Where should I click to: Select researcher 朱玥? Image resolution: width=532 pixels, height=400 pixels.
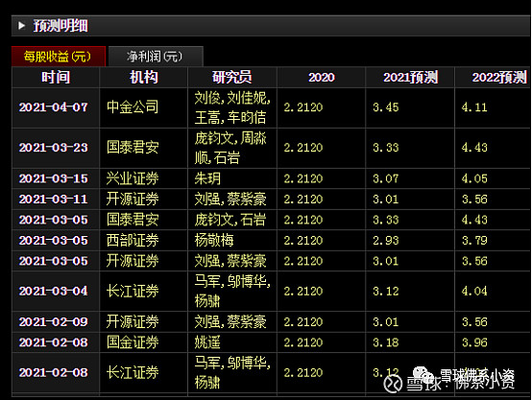pyautogui.click(x=207, y=178)
